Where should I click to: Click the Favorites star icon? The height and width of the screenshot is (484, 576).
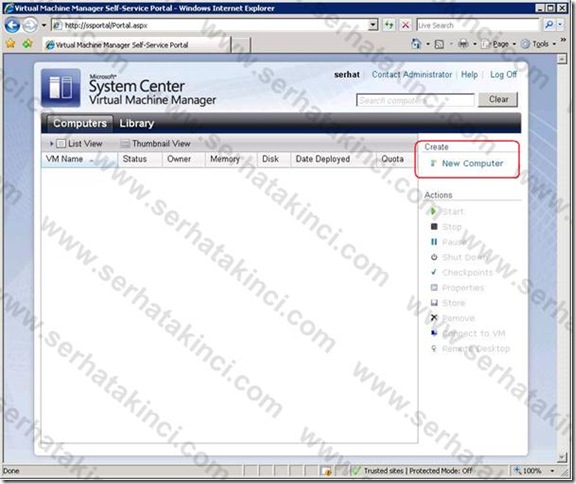pyautogui.click(x=11, y=44)
